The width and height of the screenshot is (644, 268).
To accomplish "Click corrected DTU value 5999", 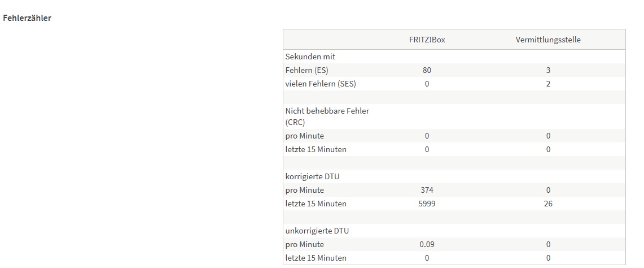I will [427, 204].
